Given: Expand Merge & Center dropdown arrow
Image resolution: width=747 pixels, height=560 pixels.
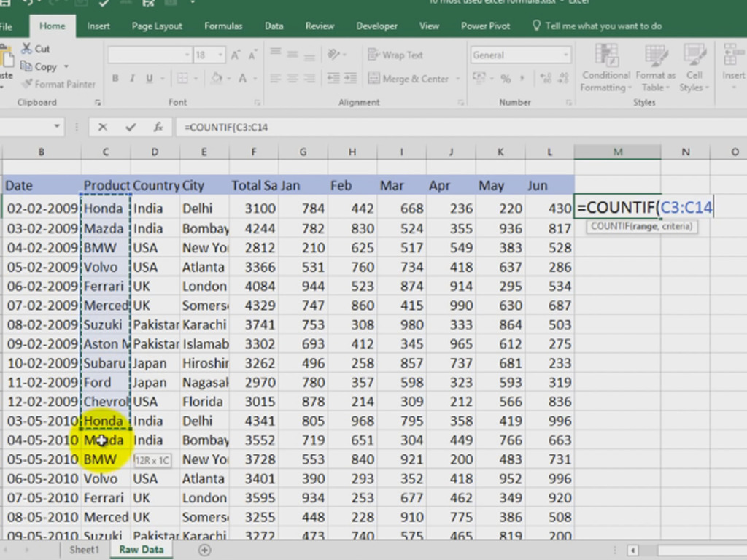Looking at the screenshot, I should coord(458,79).
